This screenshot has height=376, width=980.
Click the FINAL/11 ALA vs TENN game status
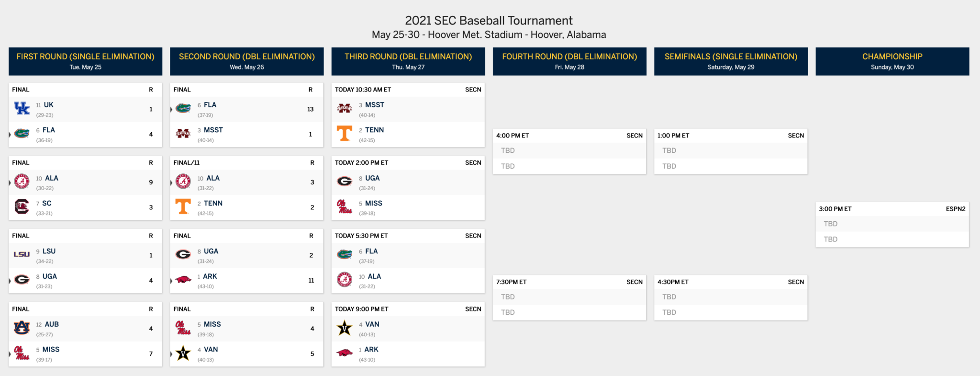point(187,163)
